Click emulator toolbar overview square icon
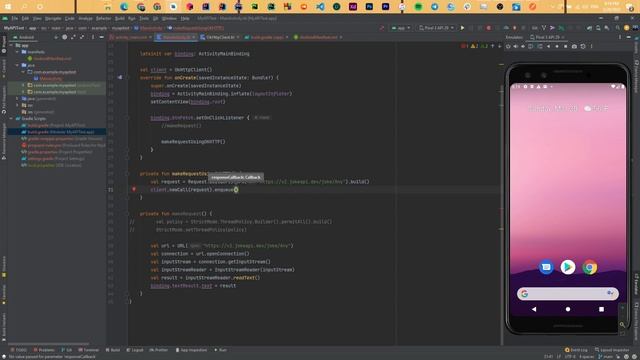640x360 pixels. click(x=565, y=47)
